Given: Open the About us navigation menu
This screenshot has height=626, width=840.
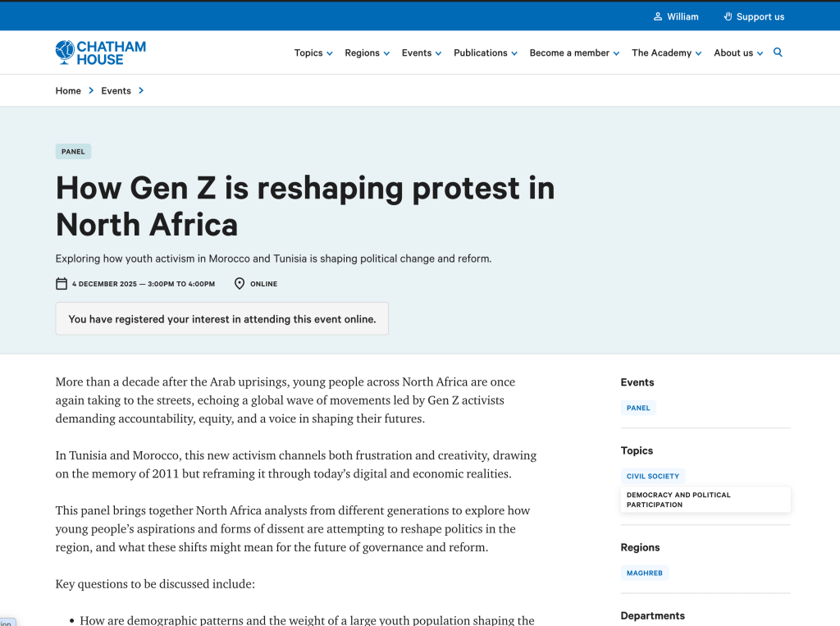Looking at the screenshot, I should (x=738, y=53).
